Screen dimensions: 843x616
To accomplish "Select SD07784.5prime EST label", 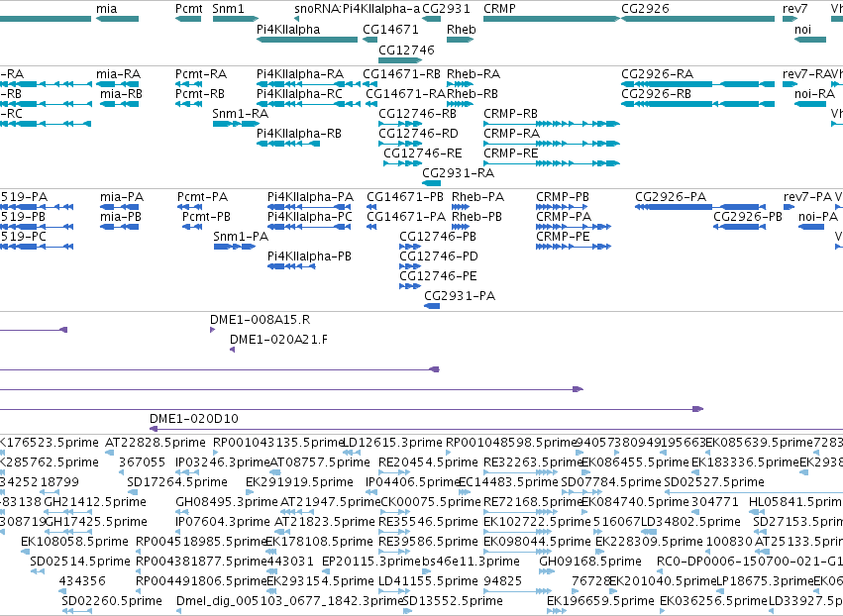I will coord(611,482).
